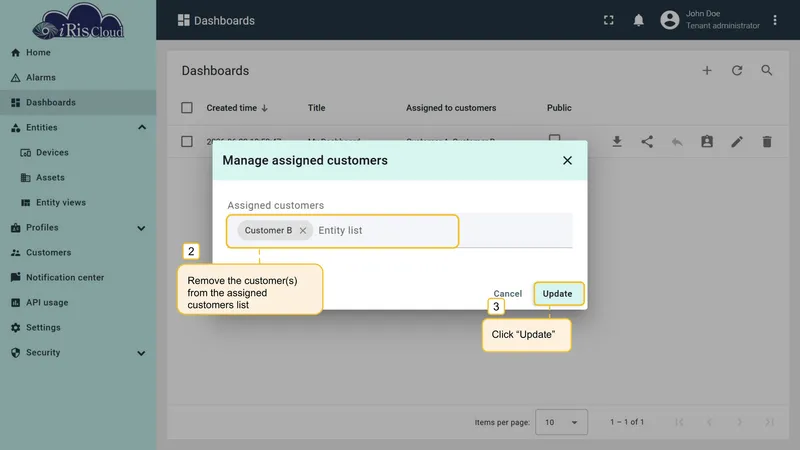Toggle fullscreen mode icon

(x=608, y=20)
